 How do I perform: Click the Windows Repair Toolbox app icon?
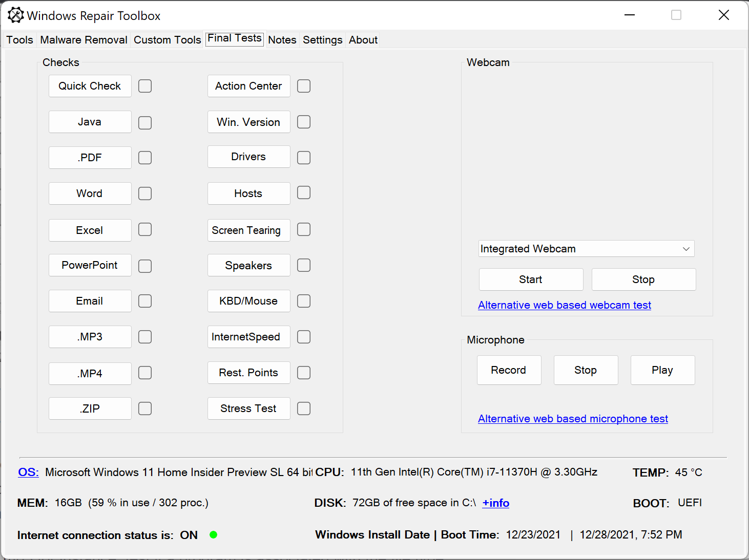(15, 15)
